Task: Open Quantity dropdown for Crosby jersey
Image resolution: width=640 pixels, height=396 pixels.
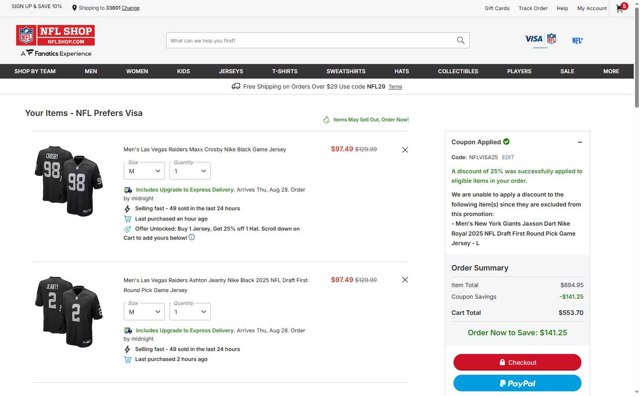Action: (190, 171)
